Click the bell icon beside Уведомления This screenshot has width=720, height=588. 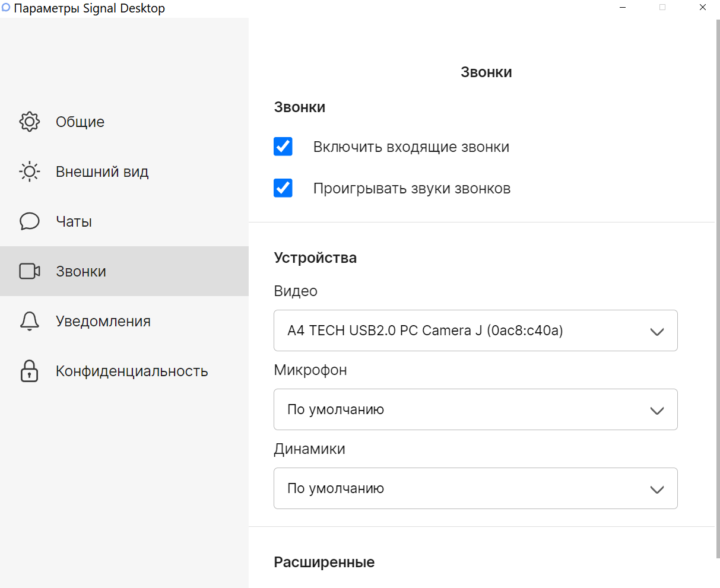coord(29,321)
